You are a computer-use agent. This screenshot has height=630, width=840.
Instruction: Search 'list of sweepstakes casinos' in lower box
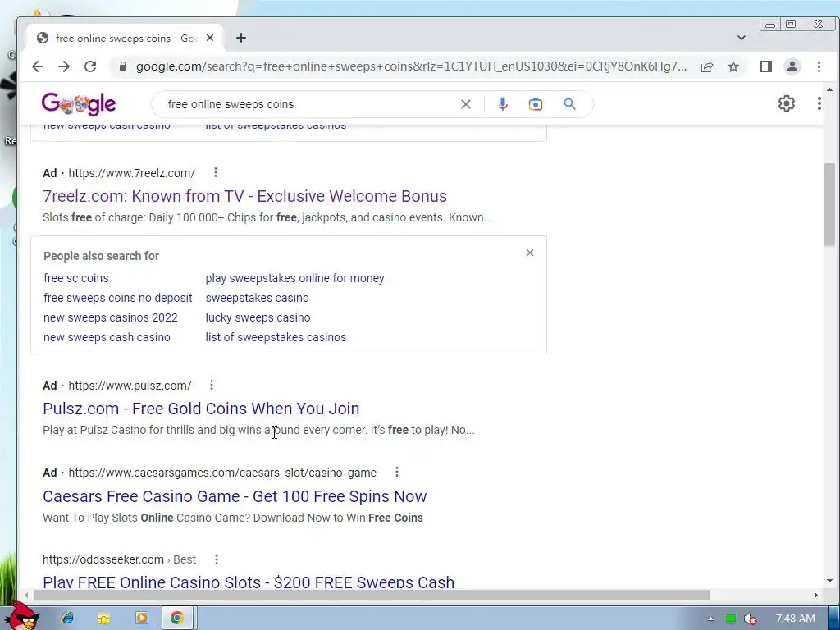pos(276,337)
